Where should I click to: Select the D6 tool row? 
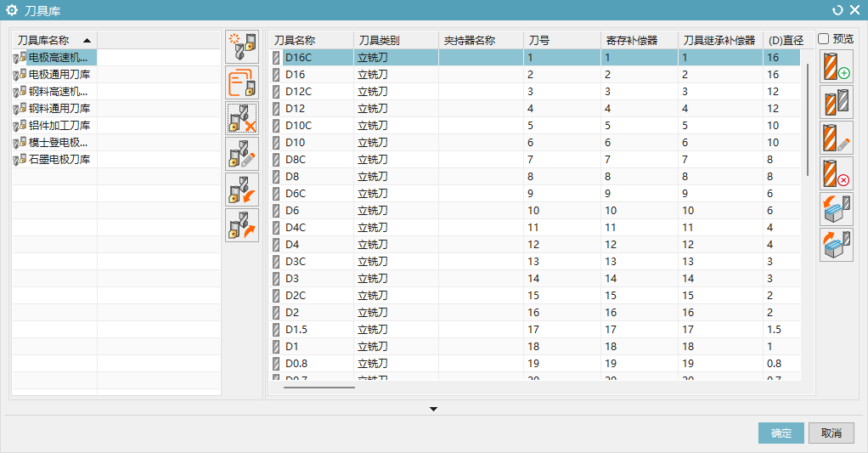(x=535, y=211)
